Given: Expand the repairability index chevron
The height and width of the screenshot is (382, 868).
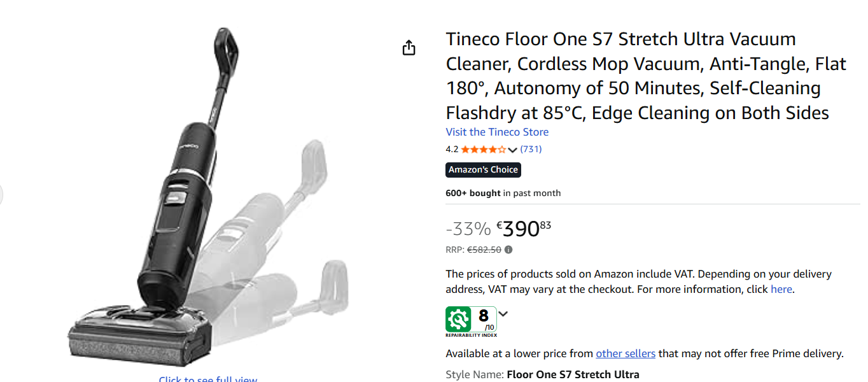Looking at the screenshot, I should click(x=503, y=313).
